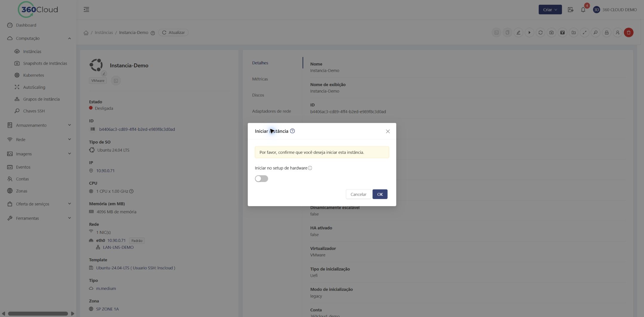Open Kubernetes in the sidebar

tap(33, 75)
